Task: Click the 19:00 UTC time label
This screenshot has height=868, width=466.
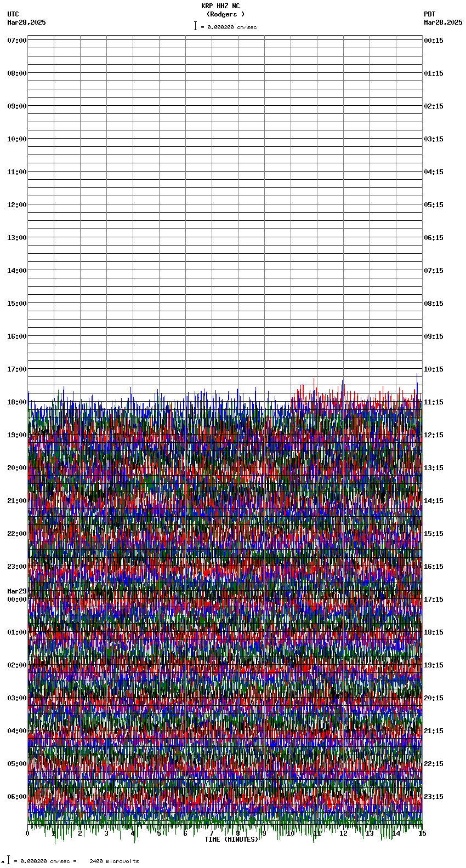Action: (17, 435)
